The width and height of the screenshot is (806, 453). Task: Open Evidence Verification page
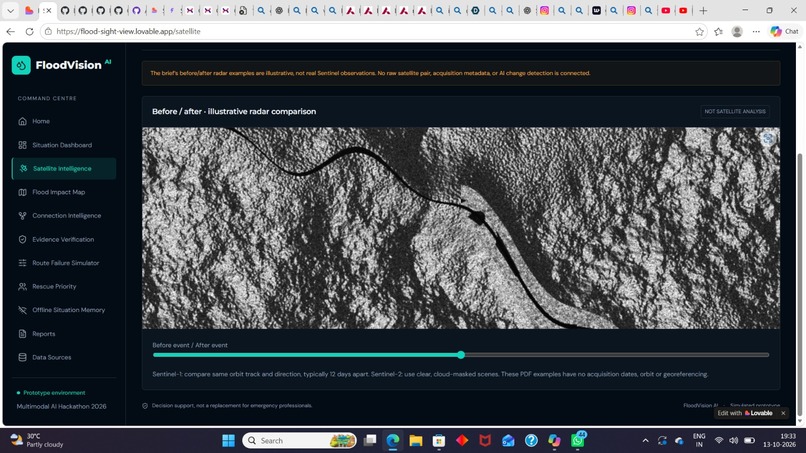pyautogui.click(x=64, y=240)
